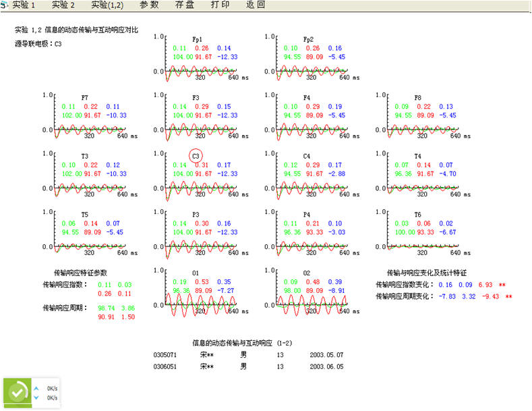Click the F8 electrode waveform chart
The height and width of the screenshot is (411, 532).
[x=423, y=117]
